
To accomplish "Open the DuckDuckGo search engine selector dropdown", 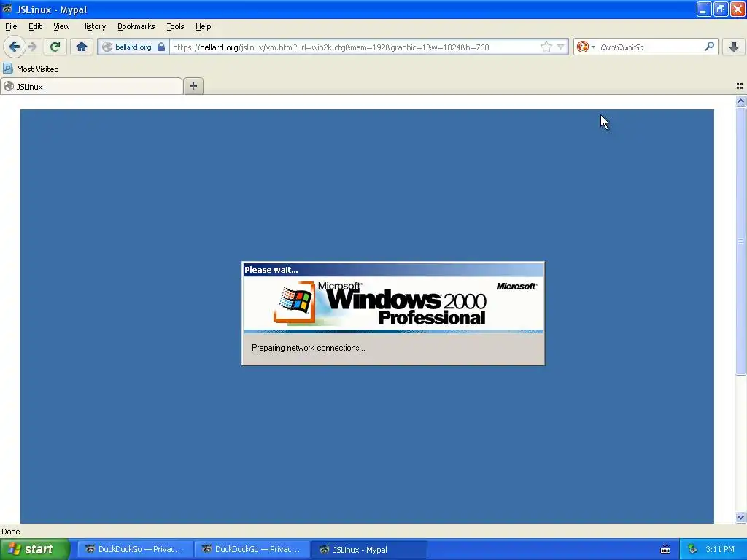I will pyautogui.click(x=586, y=47).
